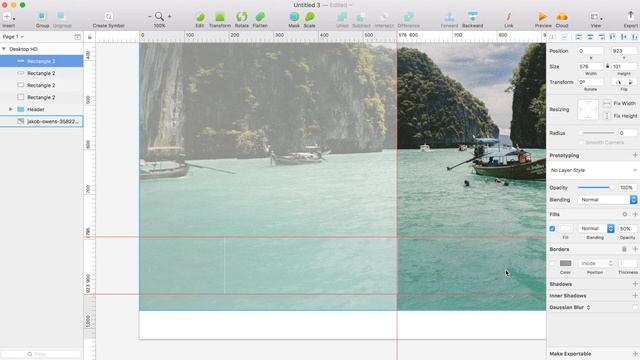The image size is (640, 360).
Task: Click the Link toolbar icon
Action: click(509, 17)
